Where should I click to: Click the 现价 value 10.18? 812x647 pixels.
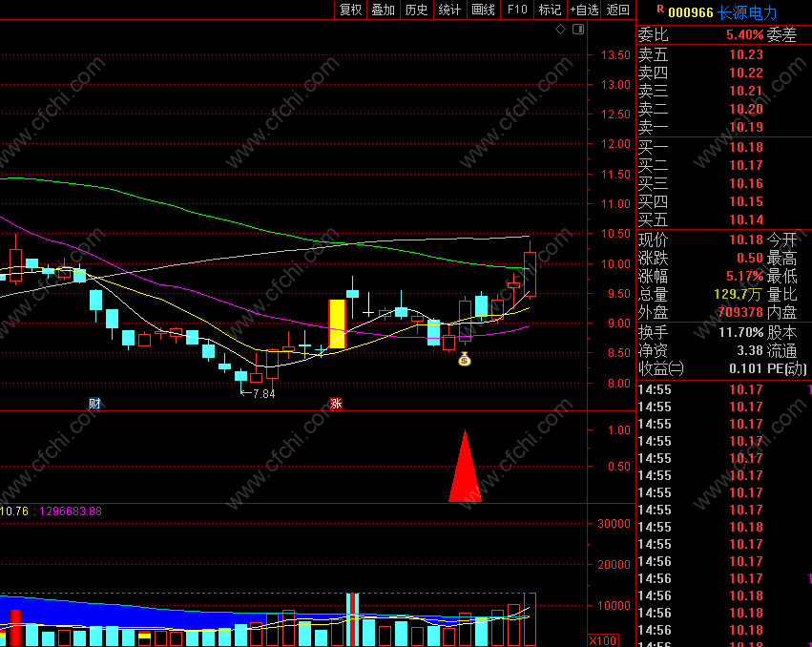tap(746, 240)
